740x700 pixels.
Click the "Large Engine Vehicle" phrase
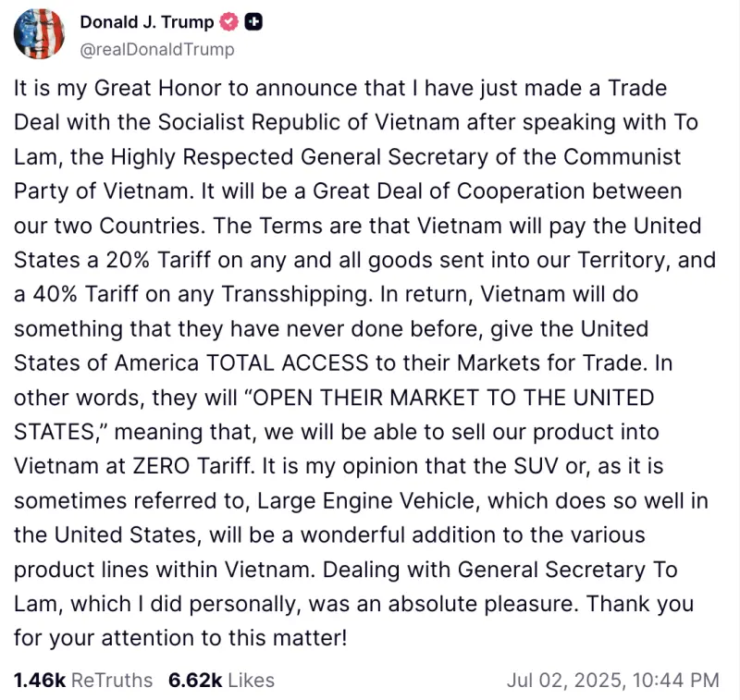[365, 501]
